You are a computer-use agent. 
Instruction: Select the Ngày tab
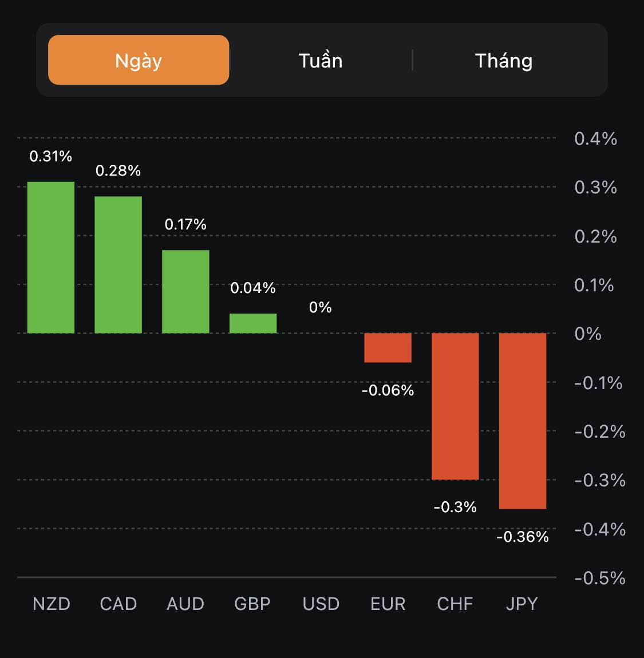click(139, 60)
